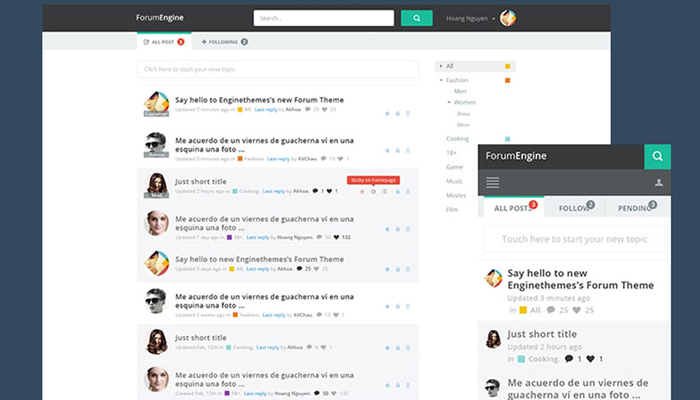Open the PENDING tab in mobile view
Screen dimensions: 700x400
coord(637,208)
